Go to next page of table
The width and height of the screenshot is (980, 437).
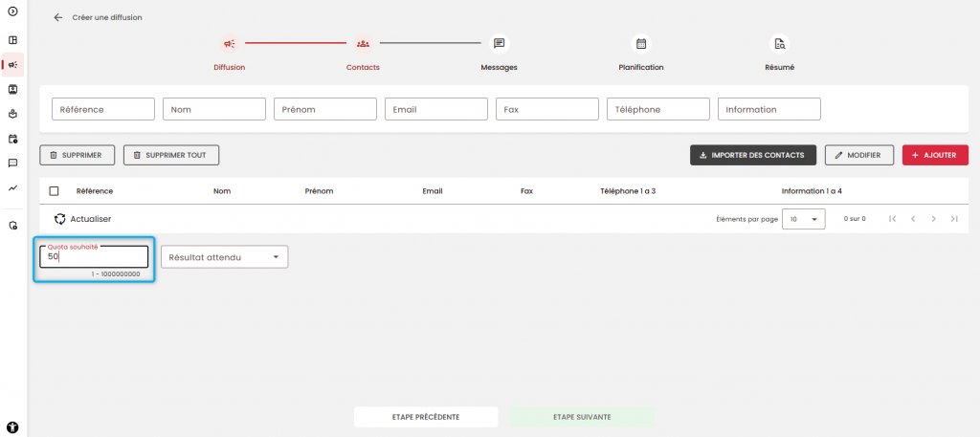(934, 218)
